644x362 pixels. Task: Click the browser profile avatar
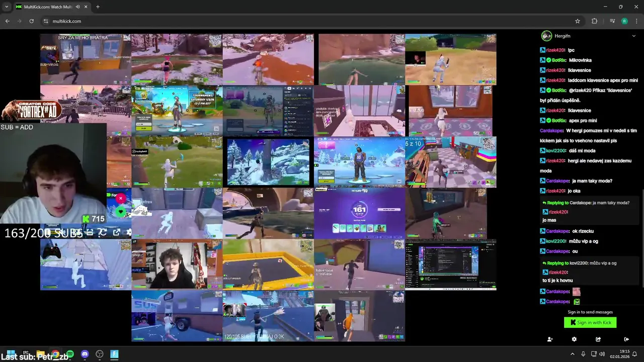pos(624,21)
